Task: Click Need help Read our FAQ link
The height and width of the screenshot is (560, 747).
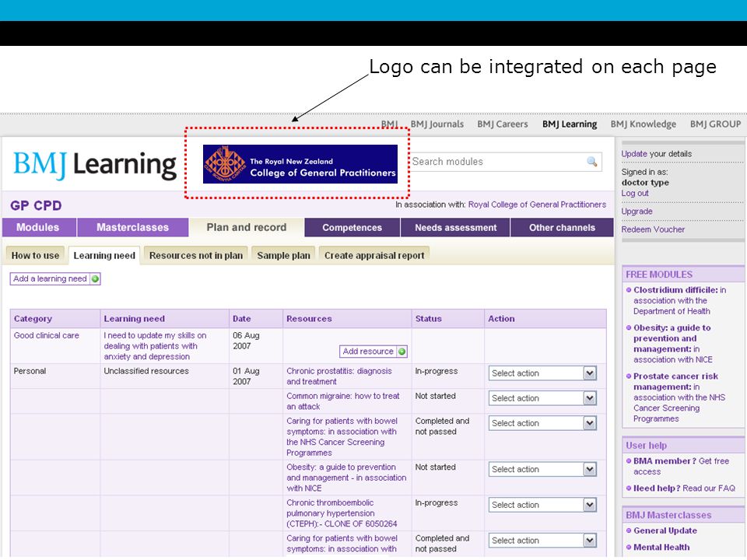Action: point(684,488)
